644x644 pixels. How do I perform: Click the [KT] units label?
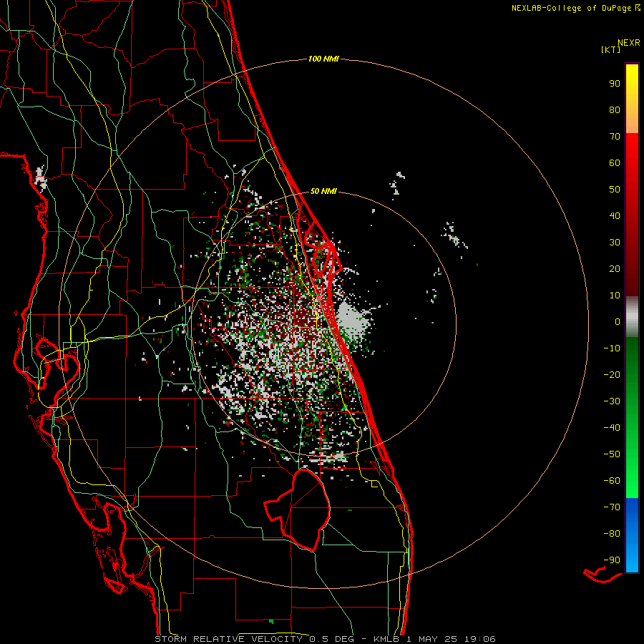pyautogui.click(x=610, y=49)
